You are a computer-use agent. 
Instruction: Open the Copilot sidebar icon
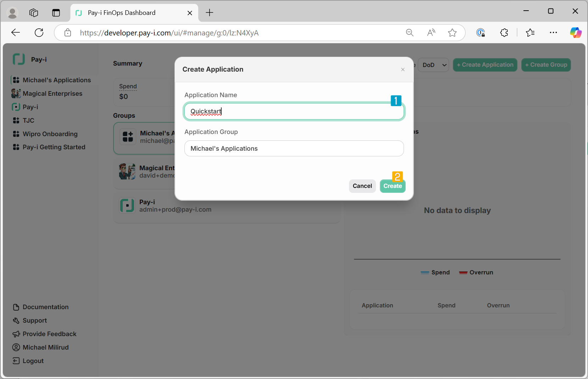[576, 33]
